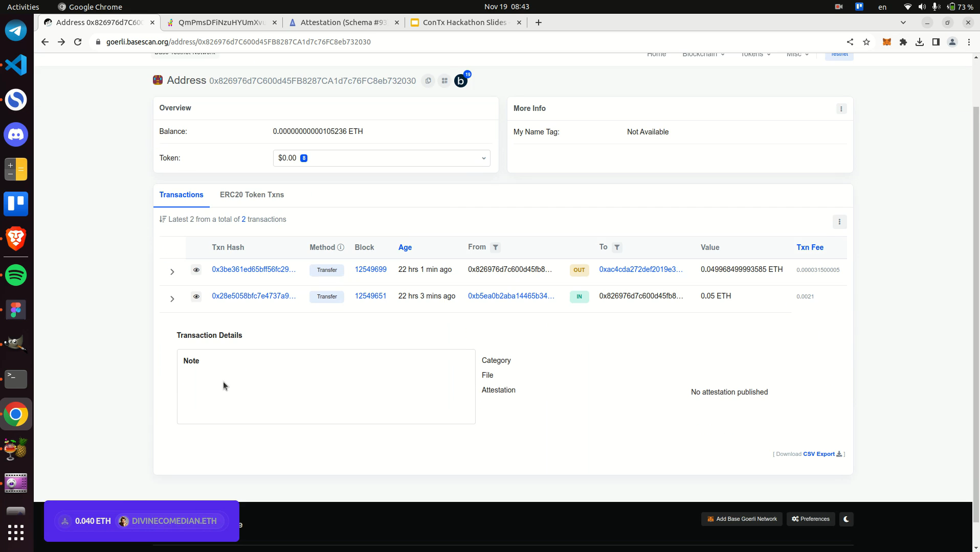Screen dimensions: 980x552
Task: Toggle dark mode with moon icon
Action: pos(847,519)
